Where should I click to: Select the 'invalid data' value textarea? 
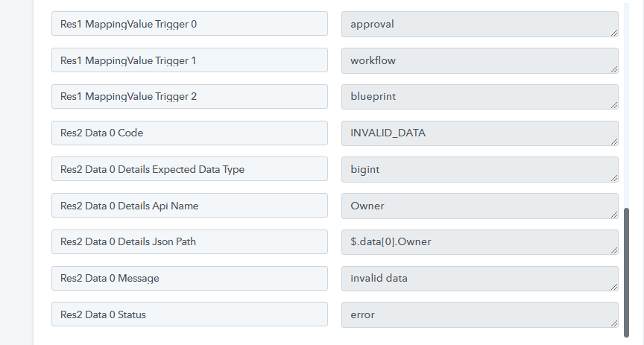tap(480, 279)
